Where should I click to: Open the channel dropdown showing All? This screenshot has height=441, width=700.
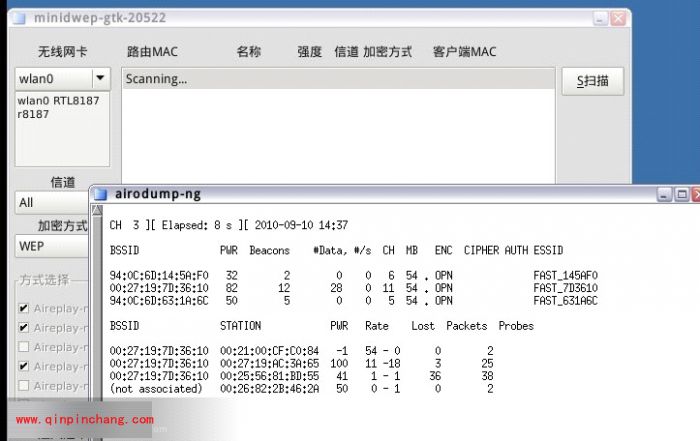point(52,203)
